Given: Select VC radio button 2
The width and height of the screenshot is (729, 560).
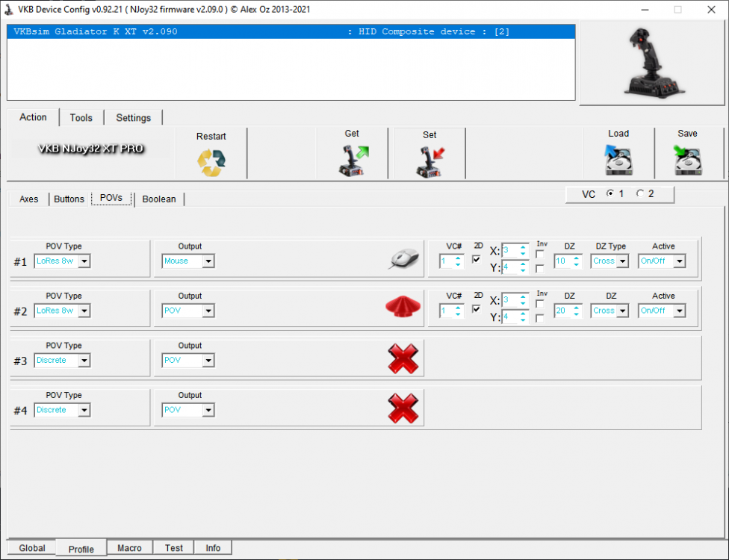Looking at the screenshot, I should [640, 193].
